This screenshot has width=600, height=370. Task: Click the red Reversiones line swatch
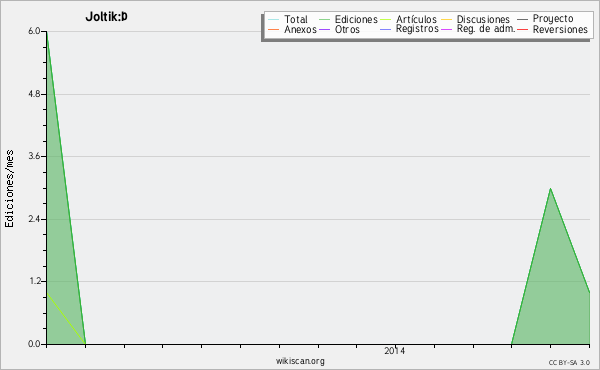point(523,29)
